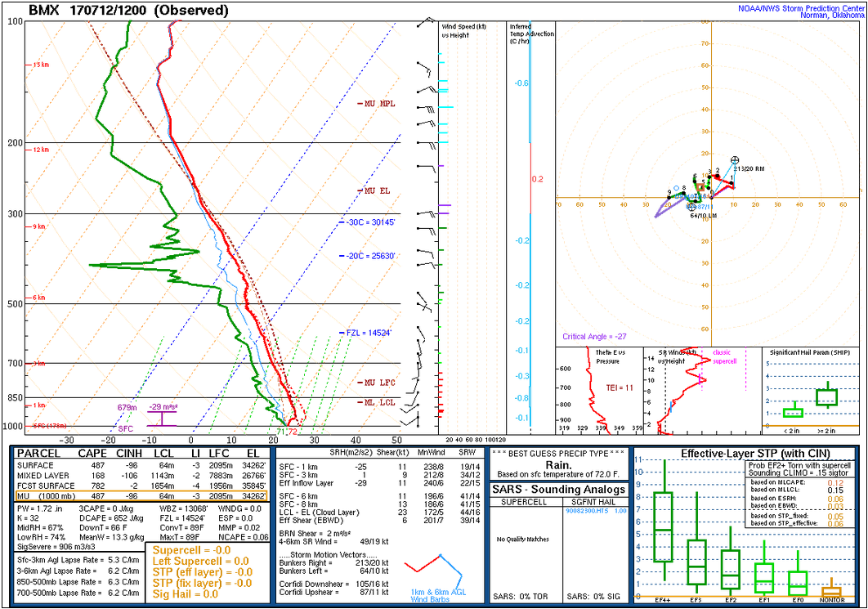Select the Norman, Oklahoma caption
This screenshot has height=609, width=868.
coord(832,15)
